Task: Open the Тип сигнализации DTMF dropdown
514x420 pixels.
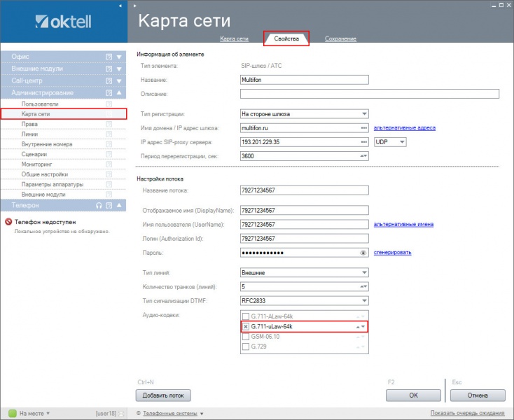Action: coord(364,301)
